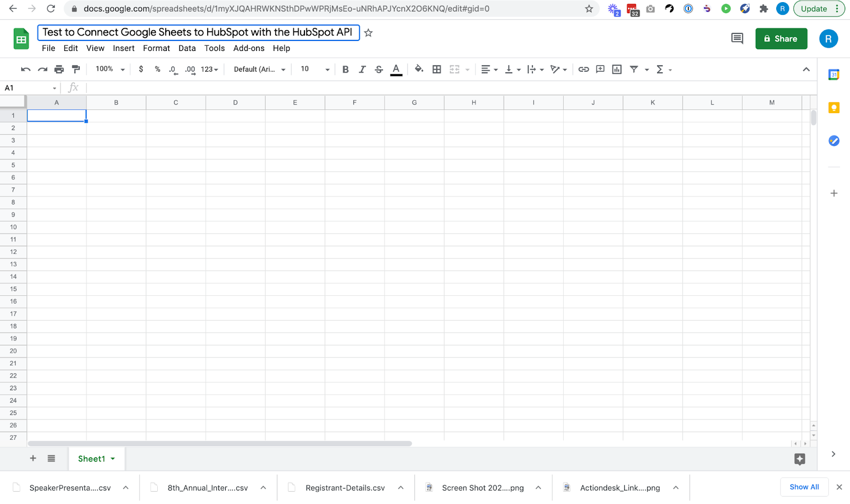The height and width of the screenshot is (504, 850).
Task: Open Google Tasks side panel icon
Action: tap(834, 141)
